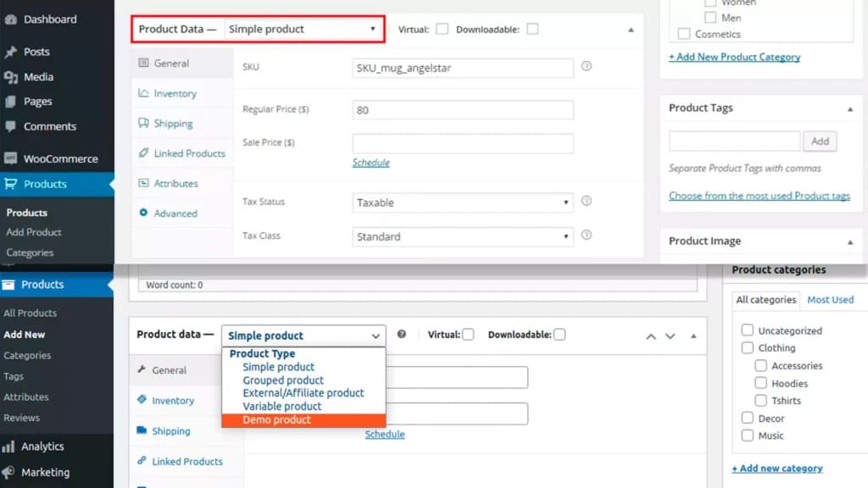This screenshot has width=868, height=488.
Task: Click the product type help question mark
Action: coord(401,334)
